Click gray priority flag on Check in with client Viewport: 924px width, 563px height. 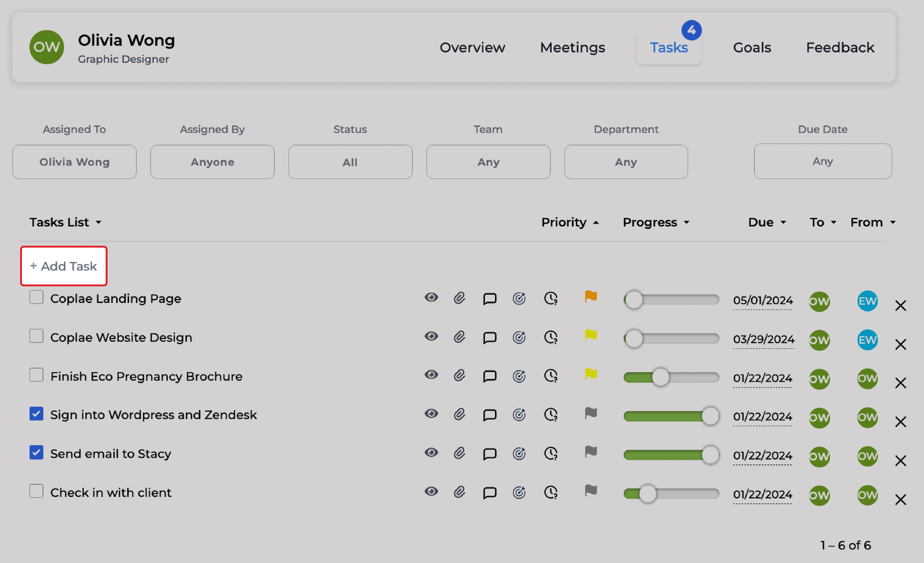[x=591, y=490]
